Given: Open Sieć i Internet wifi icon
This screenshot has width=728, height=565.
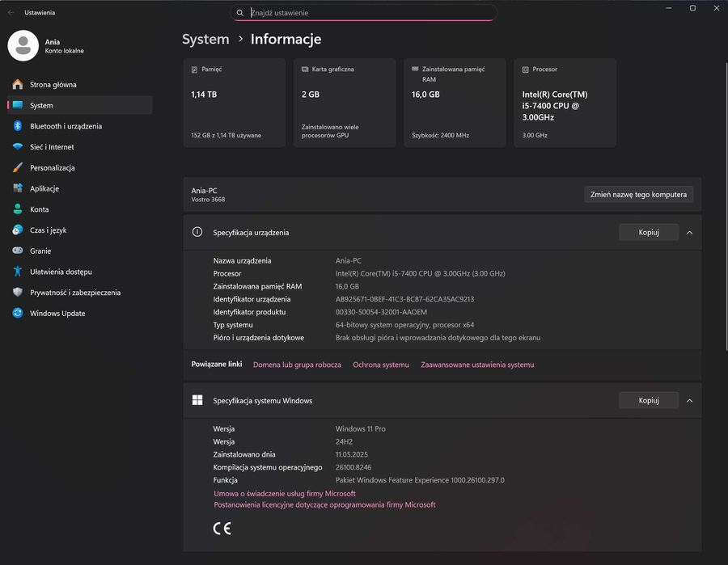Looking at the screenshot, I should (18, 146).
